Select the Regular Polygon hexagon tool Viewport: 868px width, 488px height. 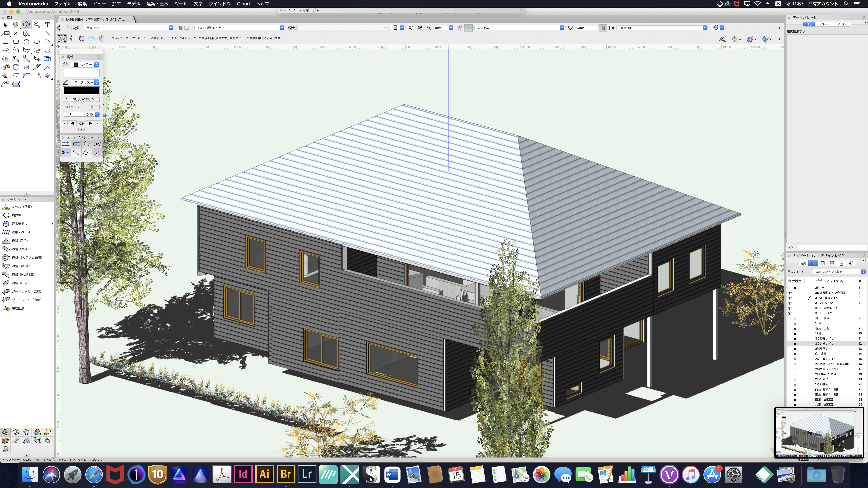click(47, 50)
